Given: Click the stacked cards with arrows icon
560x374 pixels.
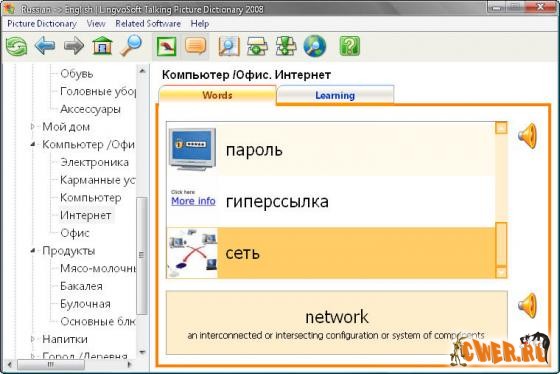Looking at the screenshot, I should [286, 46].
